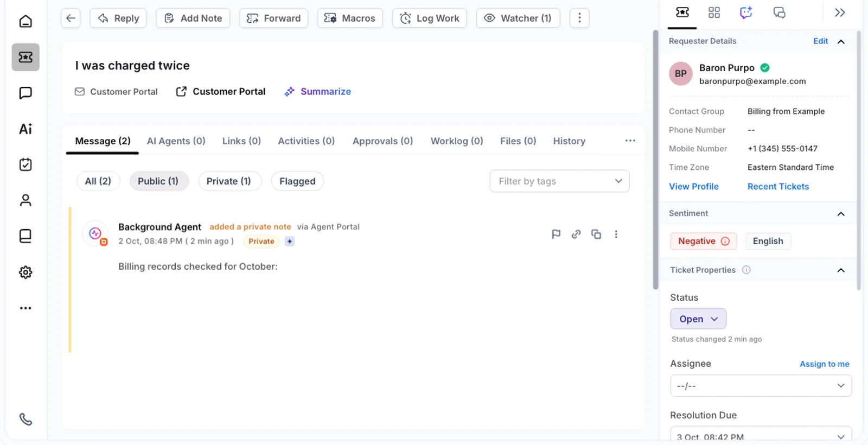868x445 pixels.
Task: Open the ticket toolbar kebab menu
Action: click(579, 18)
